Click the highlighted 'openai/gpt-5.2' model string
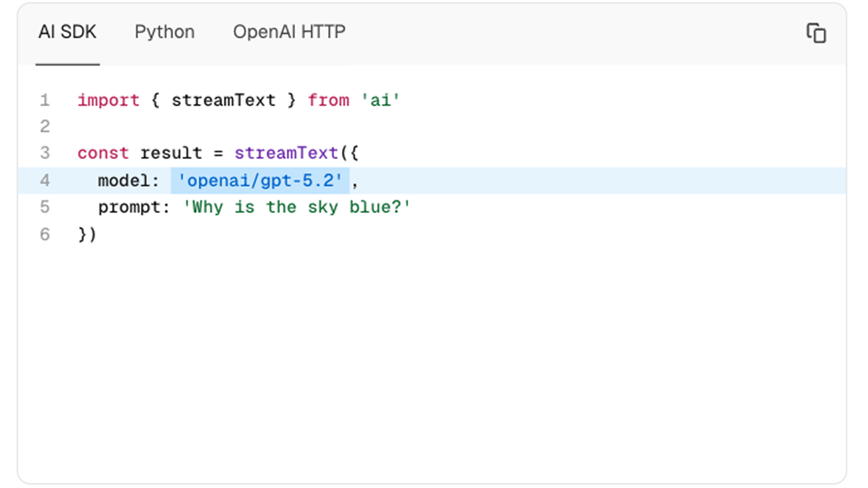 [260, 181]
